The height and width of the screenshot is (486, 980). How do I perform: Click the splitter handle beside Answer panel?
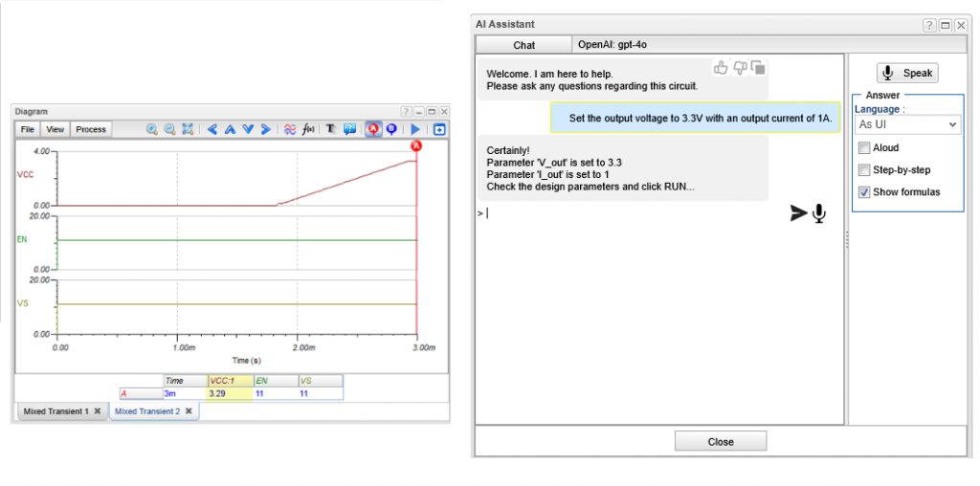click(846, 240)
